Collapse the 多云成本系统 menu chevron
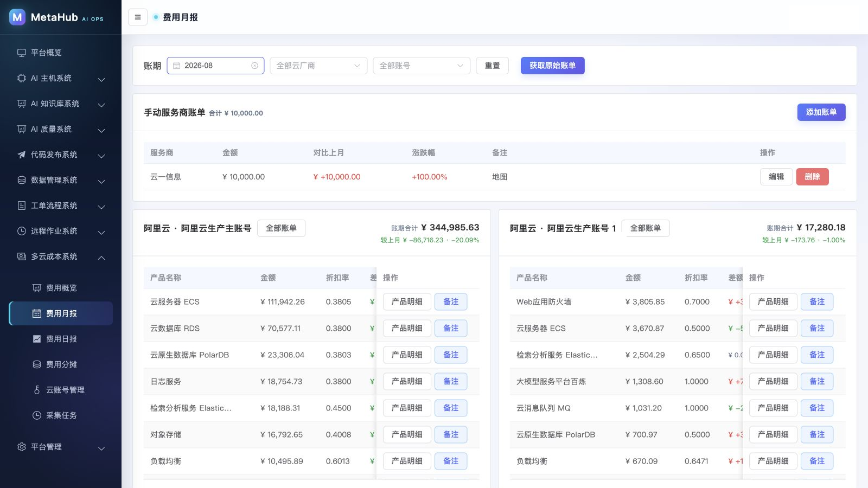The image size is (868, 488). point(101,258)
